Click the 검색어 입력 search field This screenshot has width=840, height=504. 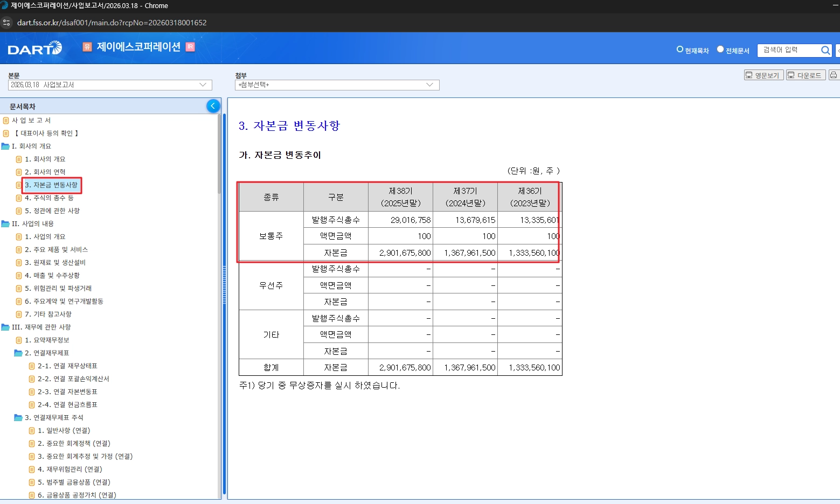[x=788, y=50]
